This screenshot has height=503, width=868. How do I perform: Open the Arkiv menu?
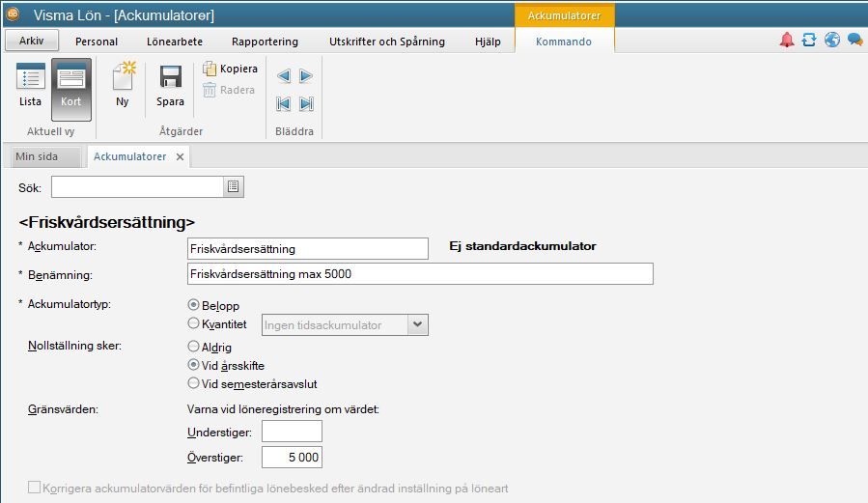coord(32,41)
